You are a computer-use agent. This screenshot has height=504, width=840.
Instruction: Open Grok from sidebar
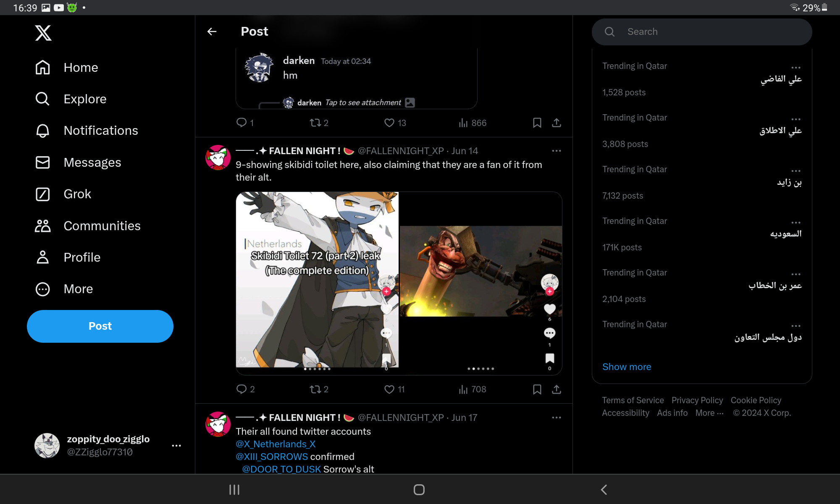click(x=63, y=194)
